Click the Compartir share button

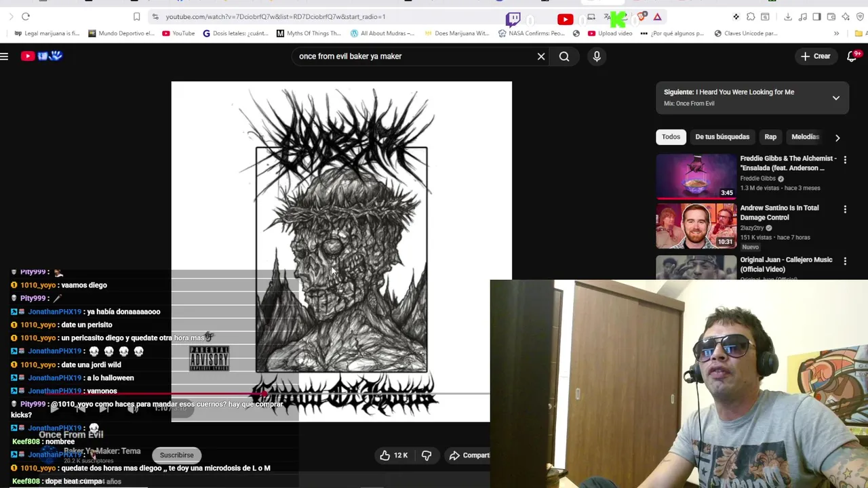tap(469, 455)
